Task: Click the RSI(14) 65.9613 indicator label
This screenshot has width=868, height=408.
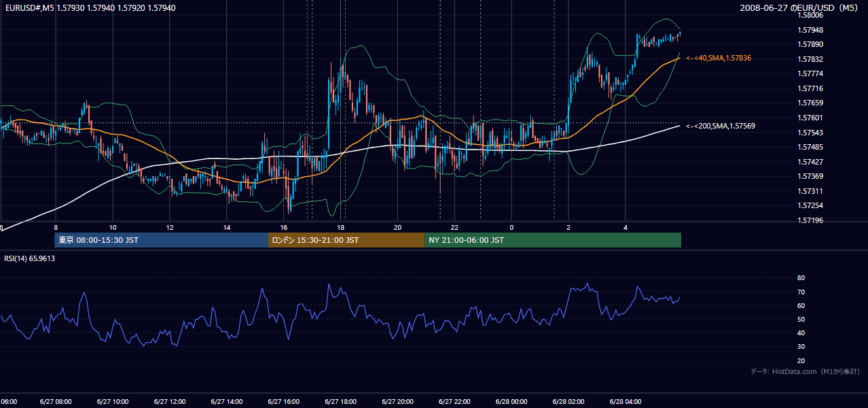Action: tap(30, 258)
